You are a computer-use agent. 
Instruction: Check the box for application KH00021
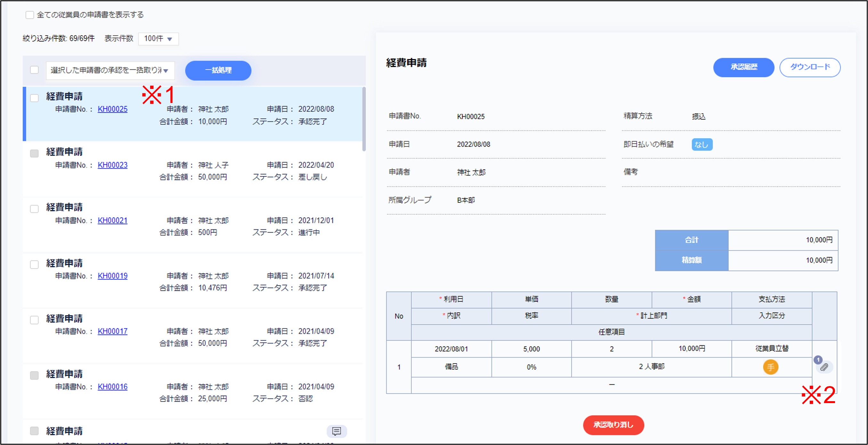click(34, 209)
